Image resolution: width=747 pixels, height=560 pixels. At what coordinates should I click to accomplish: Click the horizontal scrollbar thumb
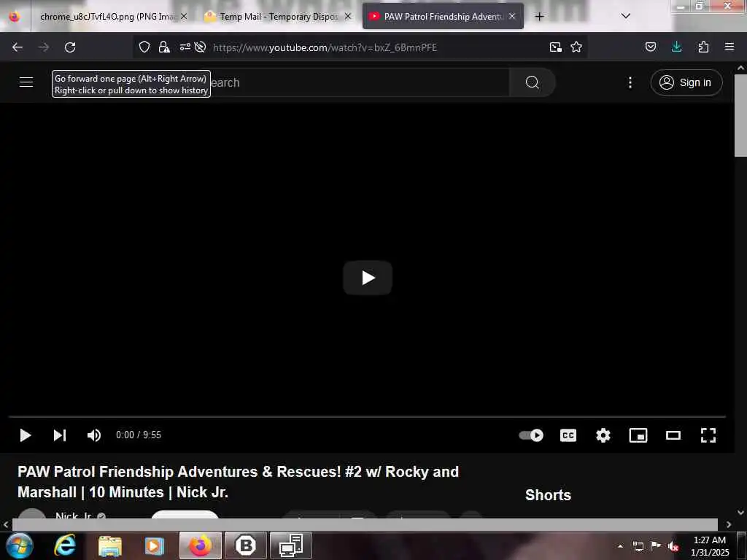click(x=365, y=524)
